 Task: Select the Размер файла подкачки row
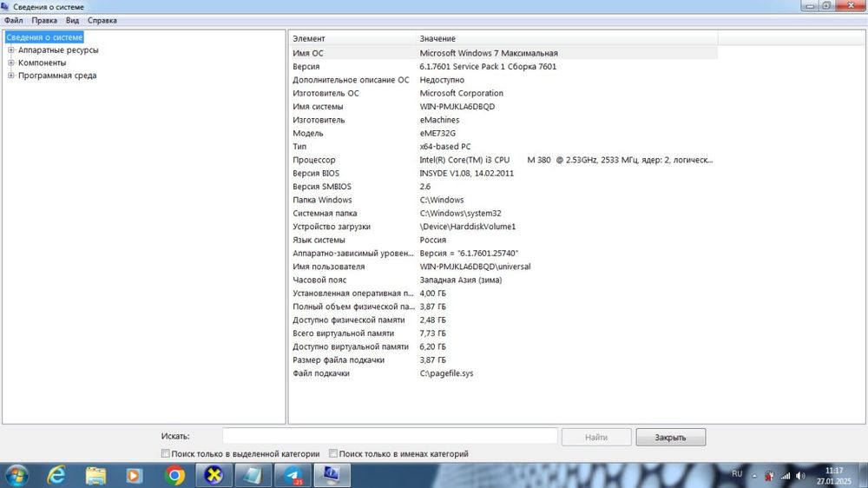(503, 359)
